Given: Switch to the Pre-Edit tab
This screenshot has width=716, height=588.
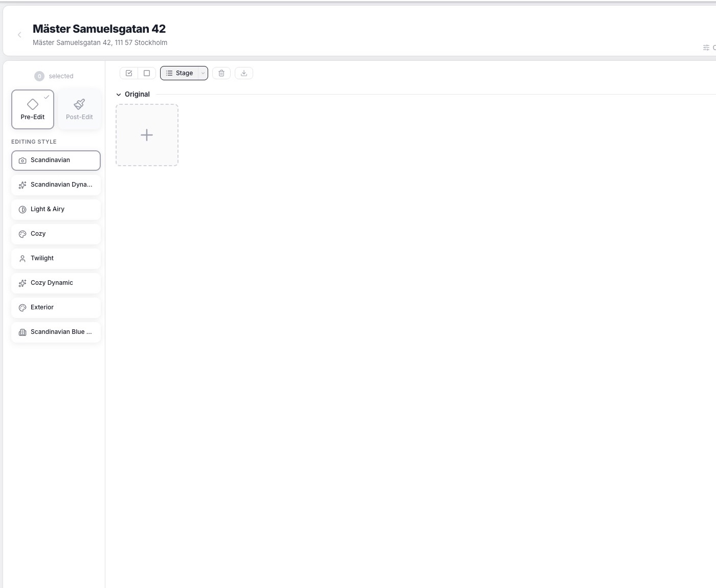Looking at the screenshot, I should tap(33, 109).
